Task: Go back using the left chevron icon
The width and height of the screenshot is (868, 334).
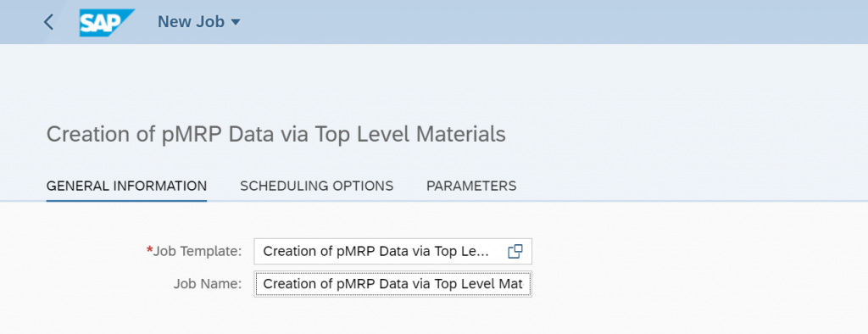Action: coord(48,22)
